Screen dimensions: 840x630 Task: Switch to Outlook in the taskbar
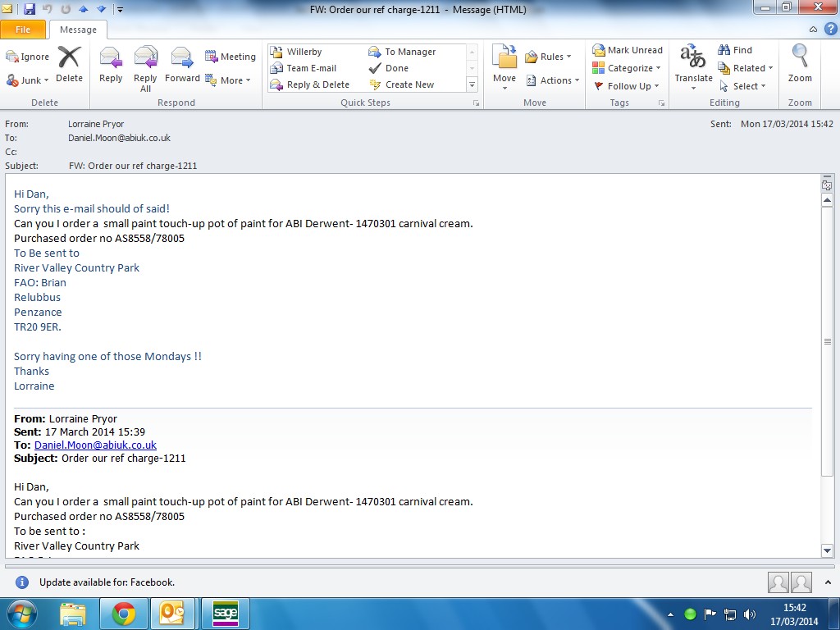coord(172,614)
